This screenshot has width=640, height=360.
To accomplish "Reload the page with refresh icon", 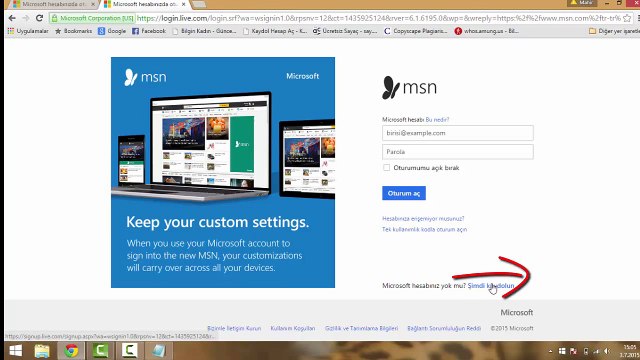I will (x=39, y=18).
